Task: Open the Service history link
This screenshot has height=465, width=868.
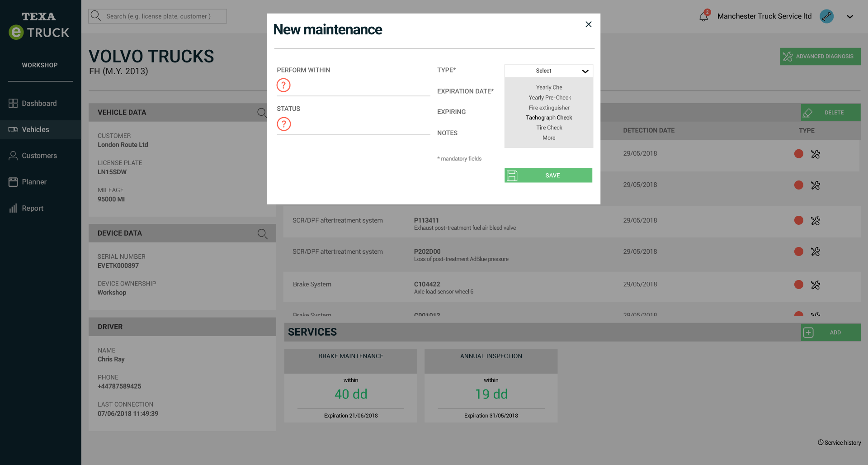Action: [x=842, y=442]
